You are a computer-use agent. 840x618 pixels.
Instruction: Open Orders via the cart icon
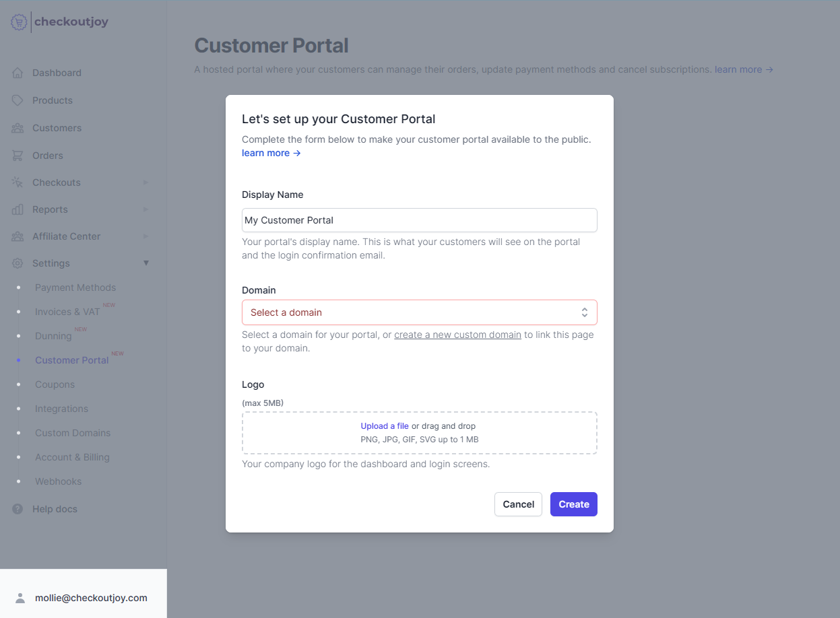click(x=19, y=155)
